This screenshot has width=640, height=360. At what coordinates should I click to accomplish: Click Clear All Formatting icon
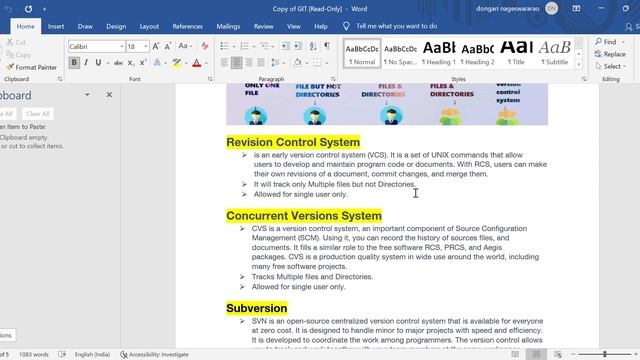204,46
